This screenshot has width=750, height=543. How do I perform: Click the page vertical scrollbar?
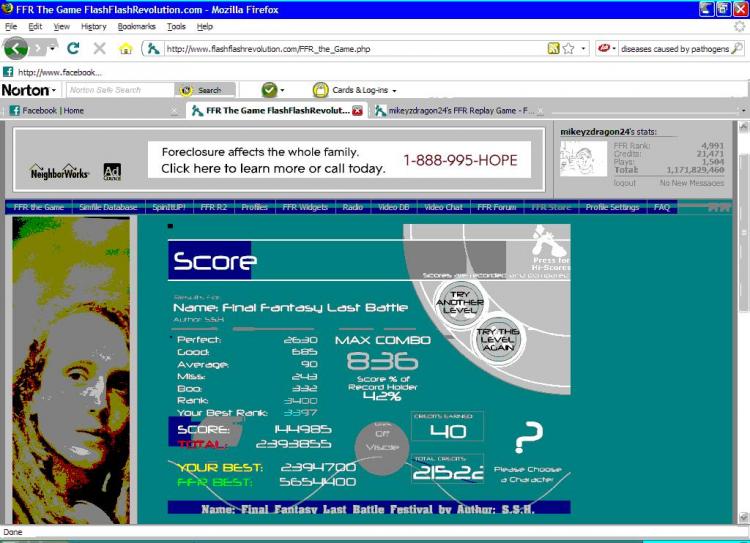(x=744, y=321)
